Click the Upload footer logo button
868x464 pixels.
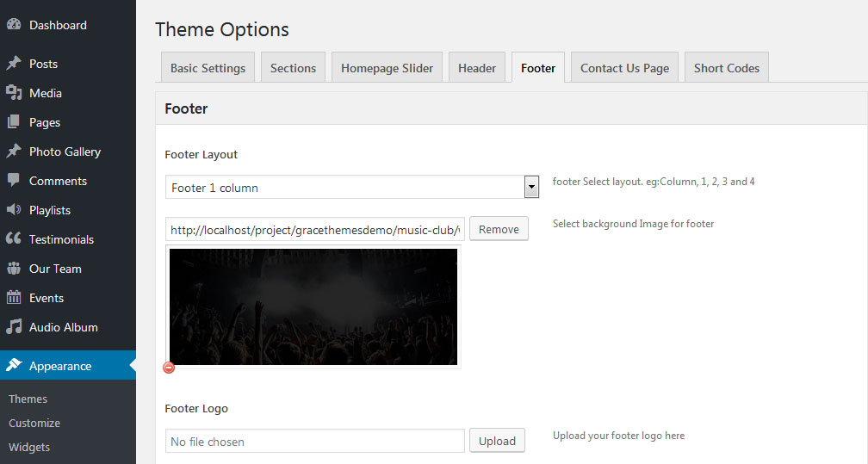pos(497,441)
